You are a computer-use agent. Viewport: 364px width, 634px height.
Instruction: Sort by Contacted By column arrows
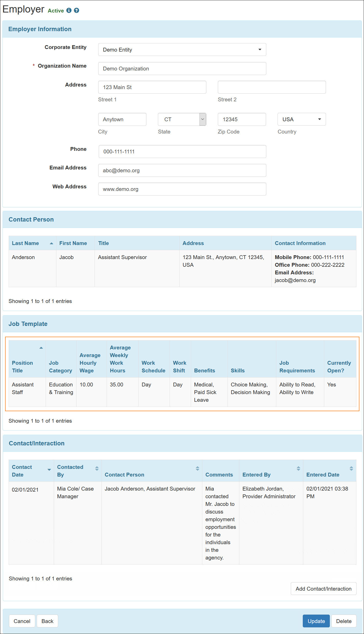click(97, 468)
